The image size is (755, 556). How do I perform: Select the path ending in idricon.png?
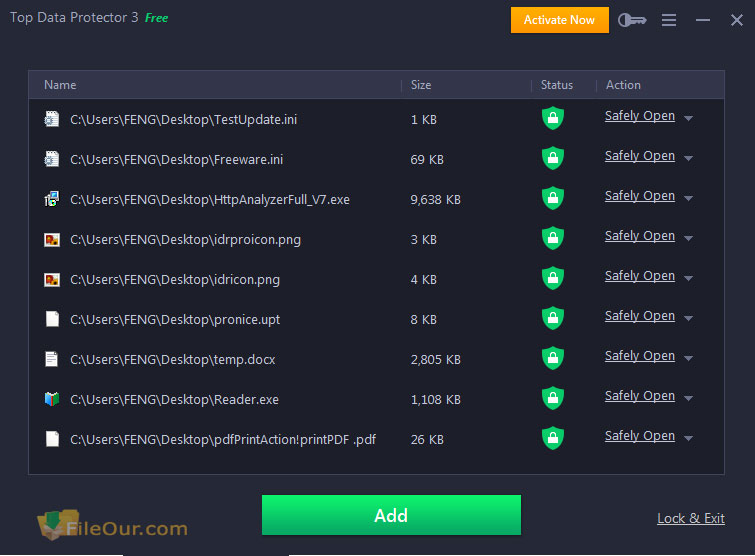175,280
